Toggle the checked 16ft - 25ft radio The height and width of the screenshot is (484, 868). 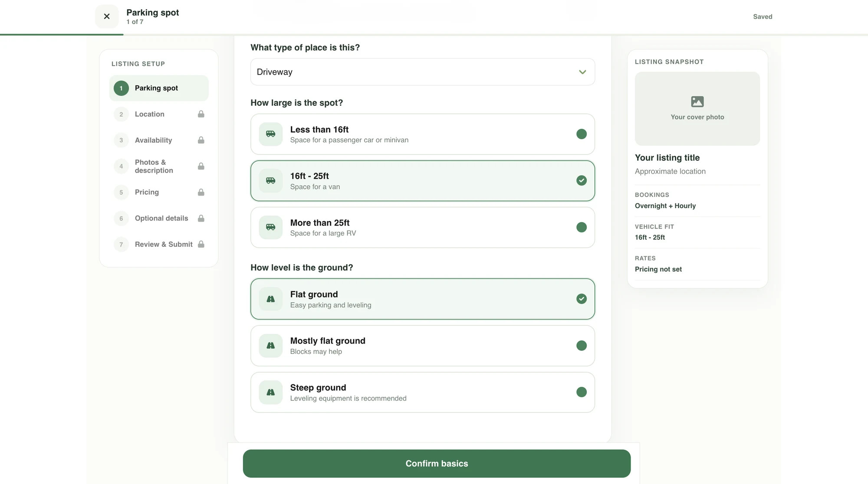(582, 180)
